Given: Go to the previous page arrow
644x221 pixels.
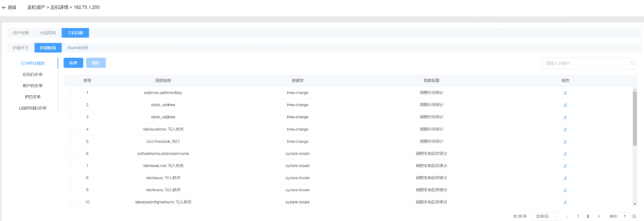Looking at the screenshot, I should [x=567, y=216].
